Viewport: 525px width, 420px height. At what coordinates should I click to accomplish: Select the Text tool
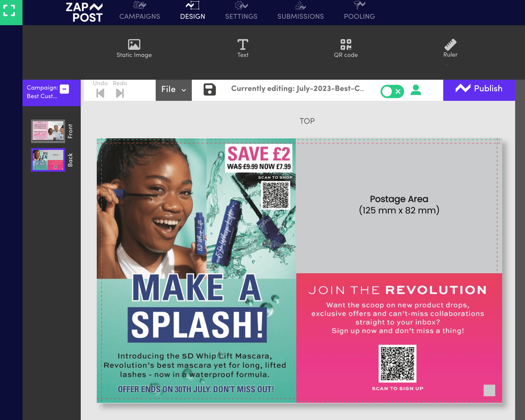point(243,48)
